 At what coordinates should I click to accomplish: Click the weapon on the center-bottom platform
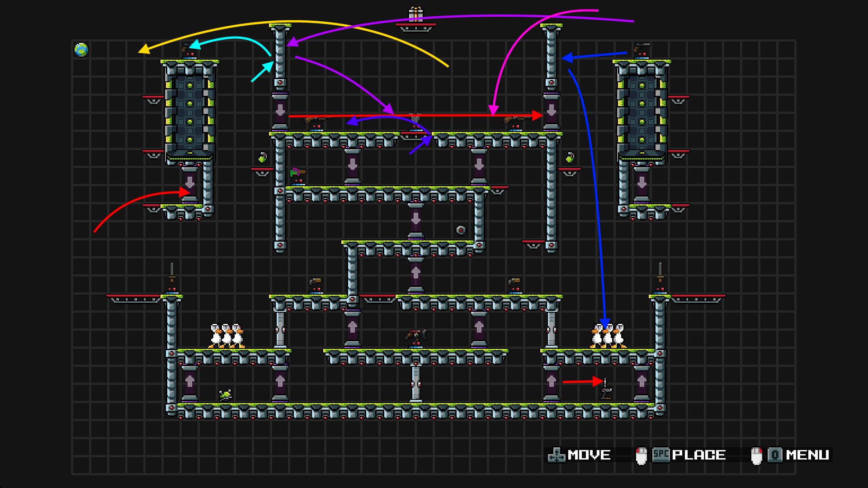click(x=415, y=335)
